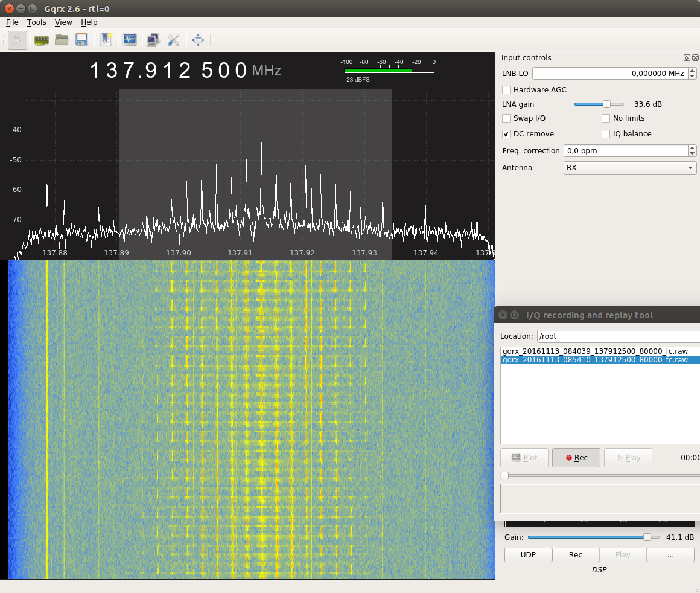Image resolution: width=700 pixels, height=593 pixels.
Task: Open the I/O device configuration icon
Action: 42,40
